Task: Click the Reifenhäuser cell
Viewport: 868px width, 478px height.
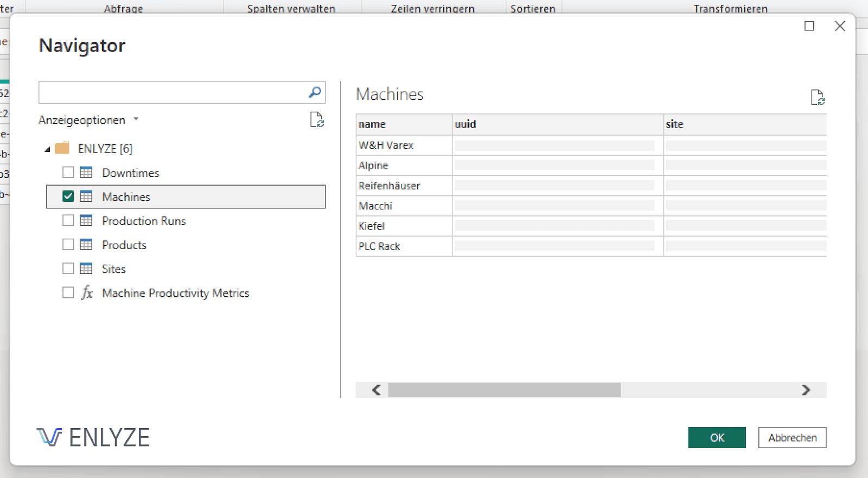Action: click(404, 186)
